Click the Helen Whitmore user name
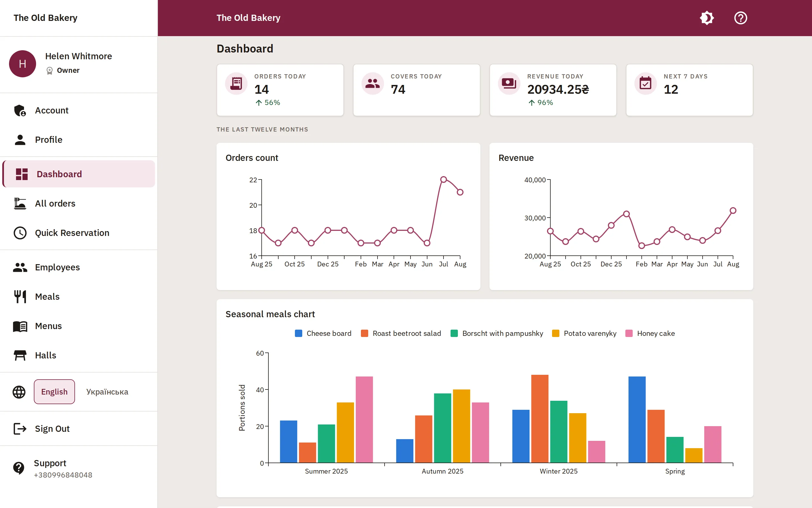This screenshot has width=812, height=508. tap(78, 56)
